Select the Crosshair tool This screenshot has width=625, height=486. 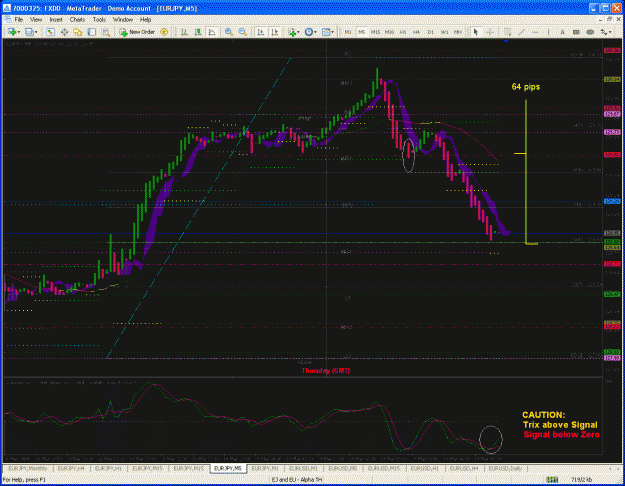pos(490,32)
